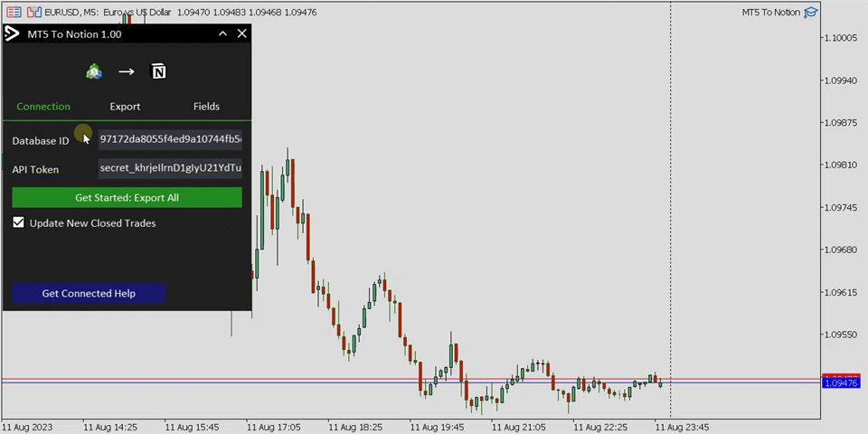This screenshot has height=434, width=868.
Task: Click the graduation cap icon beside the MT5 To Notion label
Action: pos(811,12)
